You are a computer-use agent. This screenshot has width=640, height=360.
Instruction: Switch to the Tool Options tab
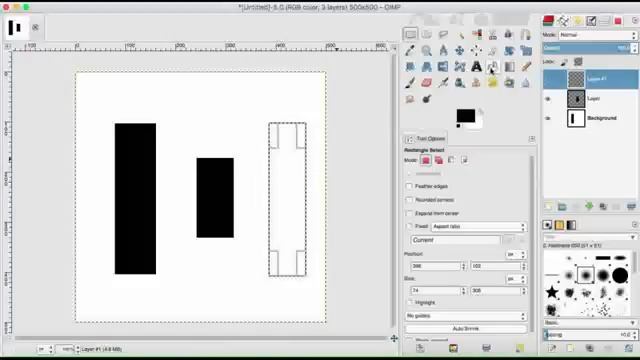coord(425,139)
